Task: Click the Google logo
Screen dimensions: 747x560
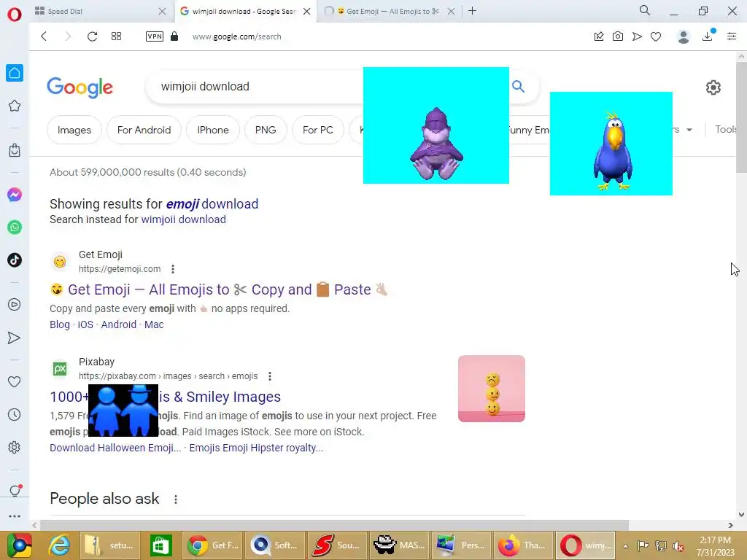Action: tap(80, 87)
